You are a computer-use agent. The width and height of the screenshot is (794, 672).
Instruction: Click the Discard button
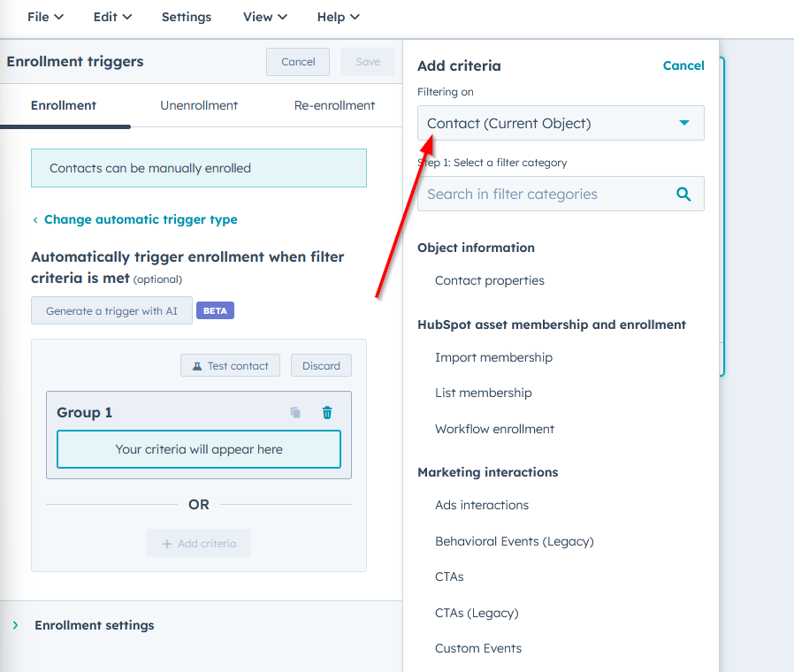tap(320, 364)
